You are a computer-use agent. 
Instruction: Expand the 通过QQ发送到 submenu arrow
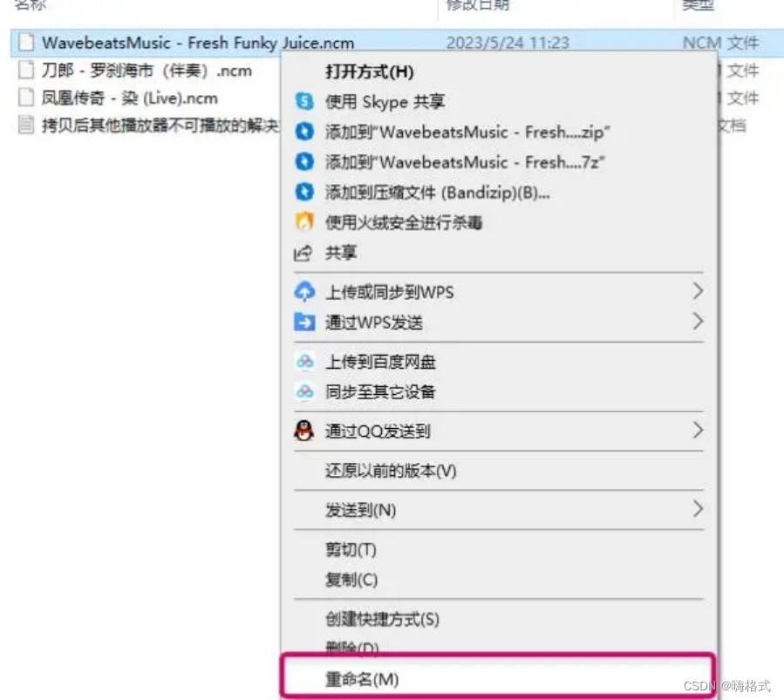point(698,430)
